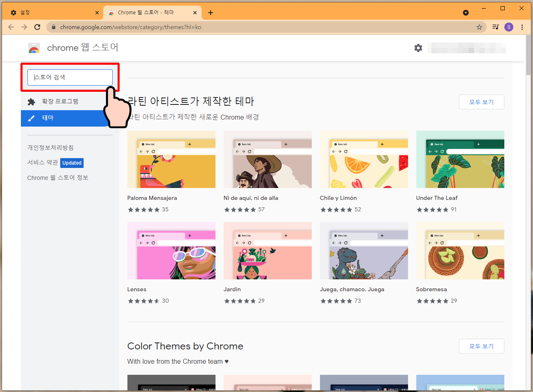Image resolution: width=533 pixels, height=392 pixels.
Task: Click the Color Themes by Chrome heading
Action: (185, 346)
